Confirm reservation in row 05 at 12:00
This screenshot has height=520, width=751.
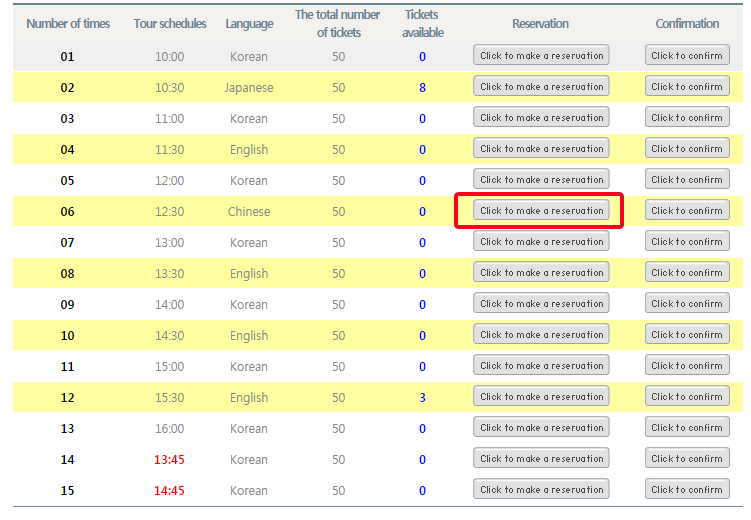[x=687, y=179]
